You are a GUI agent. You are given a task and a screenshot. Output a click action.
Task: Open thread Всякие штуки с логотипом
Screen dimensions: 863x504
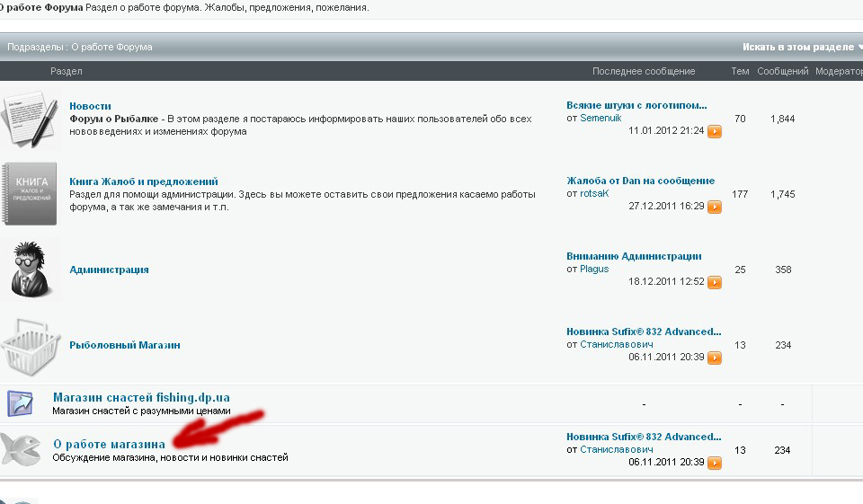coord(636,105)
